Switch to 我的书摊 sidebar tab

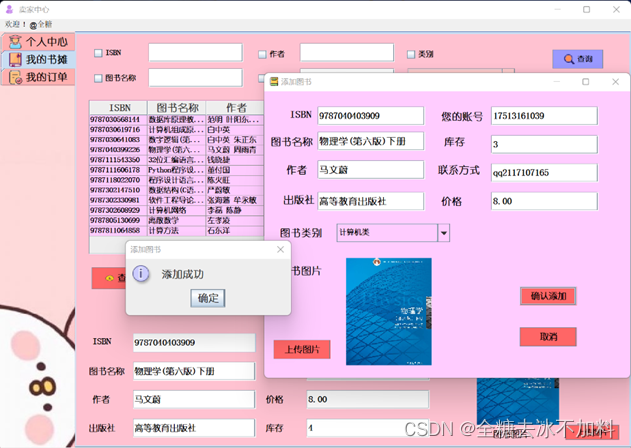click(38, 59)
